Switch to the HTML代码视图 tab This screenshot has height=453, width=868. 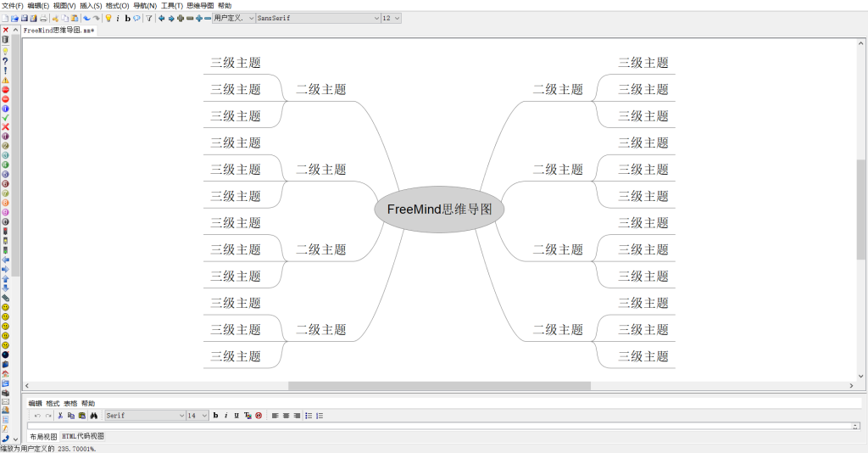click(83, 436)
